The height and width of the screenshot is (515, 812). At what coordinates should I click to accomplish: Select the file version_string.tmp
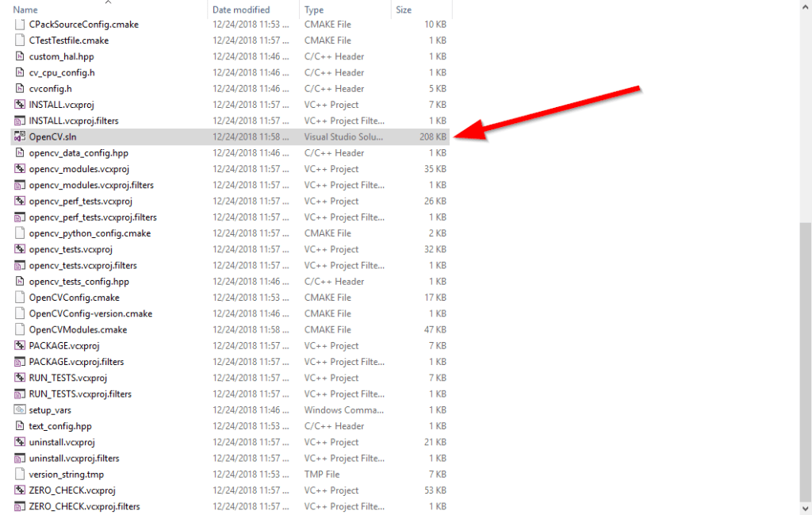(x=67, y=474)
